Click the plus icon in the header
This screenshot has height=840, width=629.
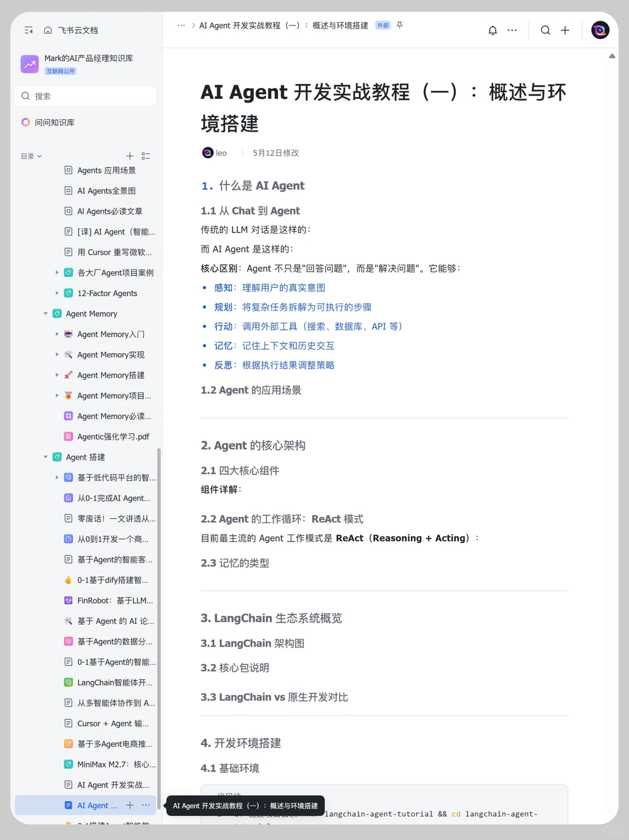point(565,30)
